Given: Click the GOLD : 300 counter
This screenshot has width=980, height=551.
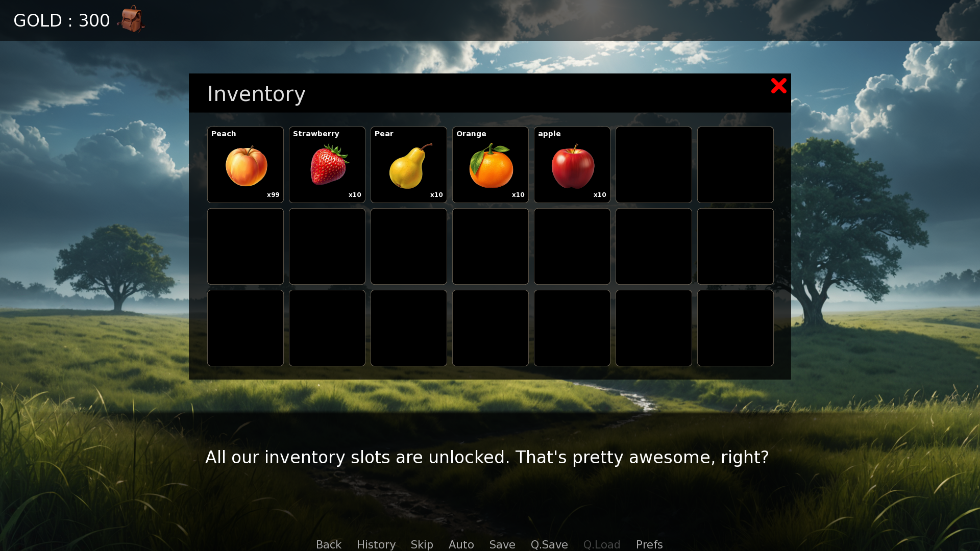Looking at the screenshot, I should click(62, 20).
